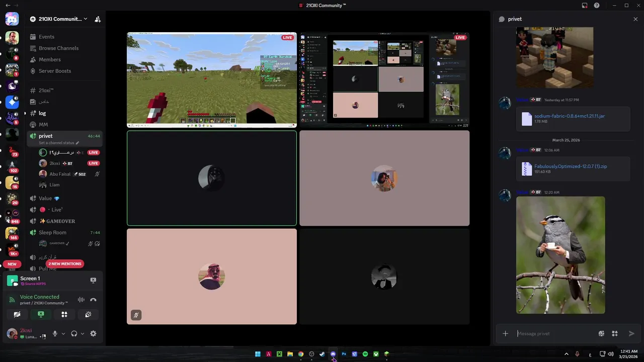Download sodium-fabric-0.8.6+mc1.21.11.jar file
Screen dimensions: 644x362
point(569,116)
